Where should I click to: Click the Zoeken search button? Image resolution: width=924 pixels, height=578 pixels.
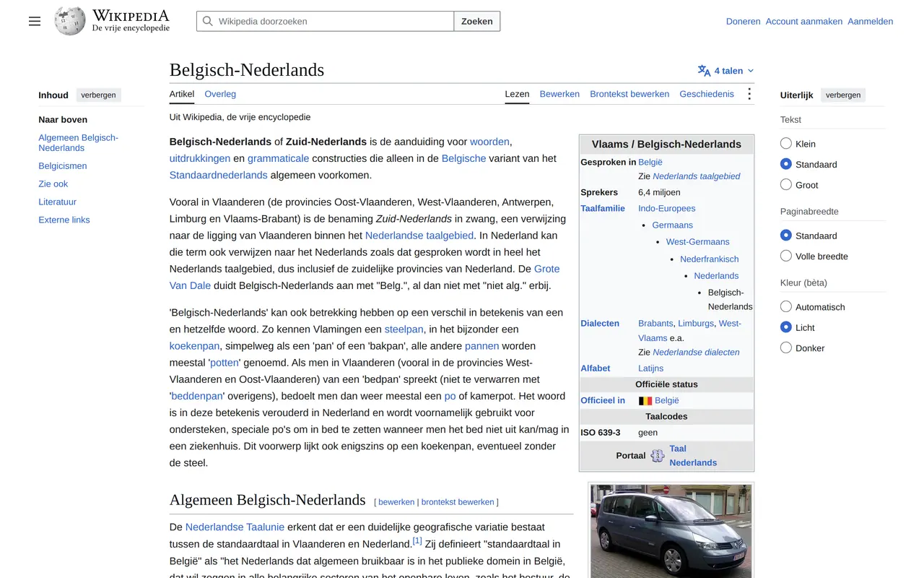(x=477, y=21)
